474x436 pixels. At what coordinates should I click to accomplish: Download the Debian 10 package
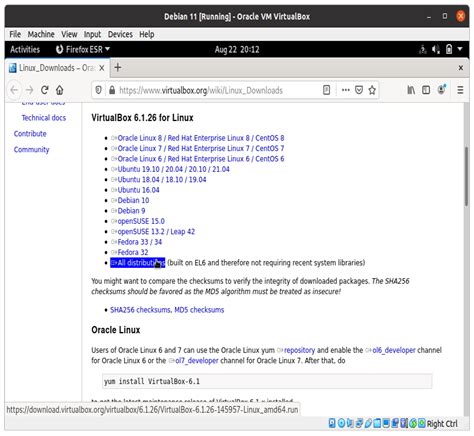click(x=133, y=200)
